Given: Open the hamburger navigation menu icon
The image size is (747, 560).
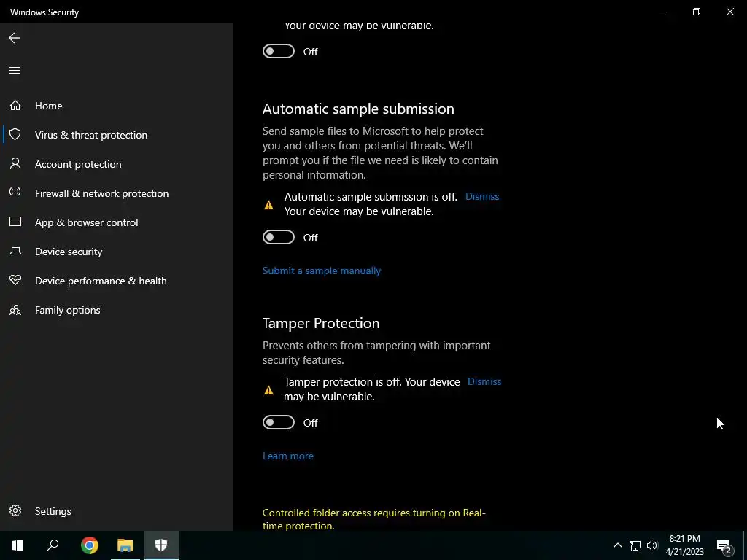Looking at the screenshot, I should point(15,71).
